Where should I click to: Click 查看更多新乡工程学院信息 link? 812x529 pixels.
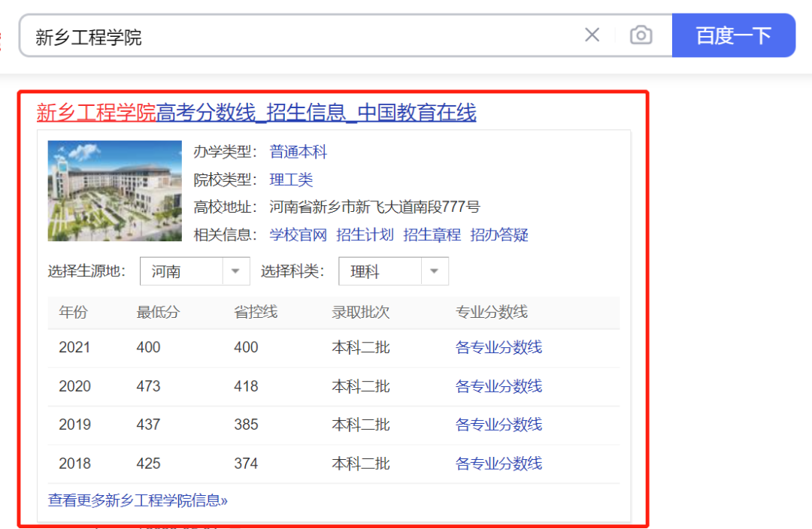point(138,500)
